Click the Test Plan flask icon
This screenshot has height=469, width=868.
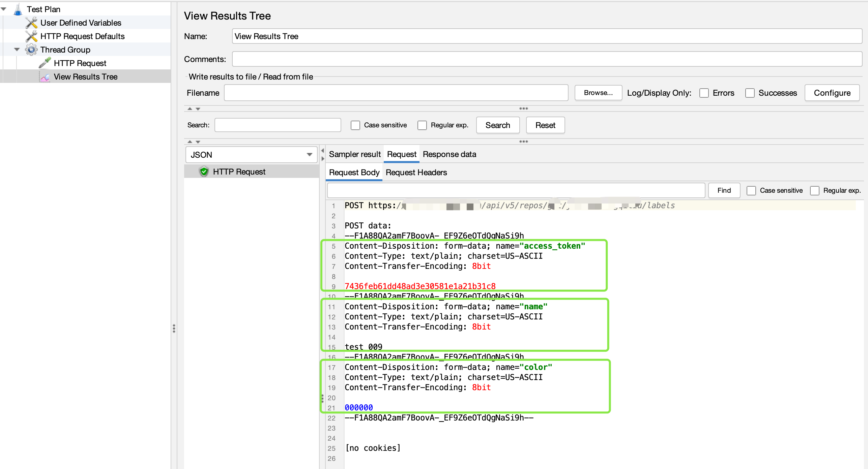pyautogui.click(x=18, y=9)
